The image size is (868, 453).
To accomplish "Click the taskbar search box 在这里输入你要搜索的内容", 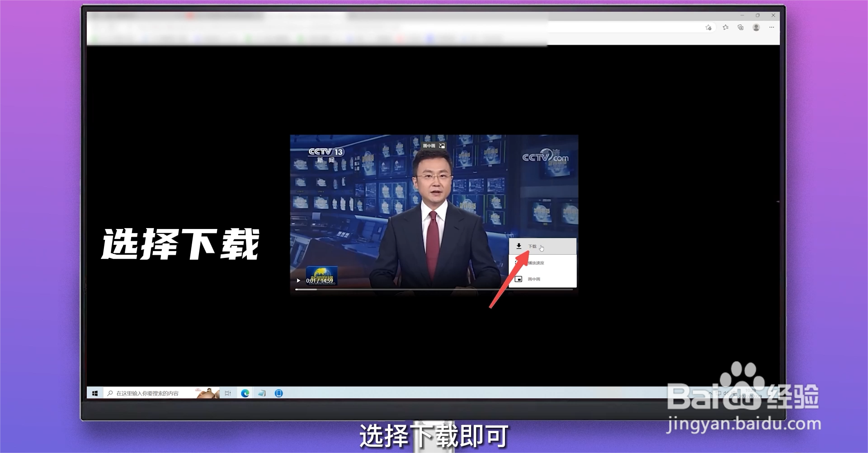I will [x=149, y=393].
